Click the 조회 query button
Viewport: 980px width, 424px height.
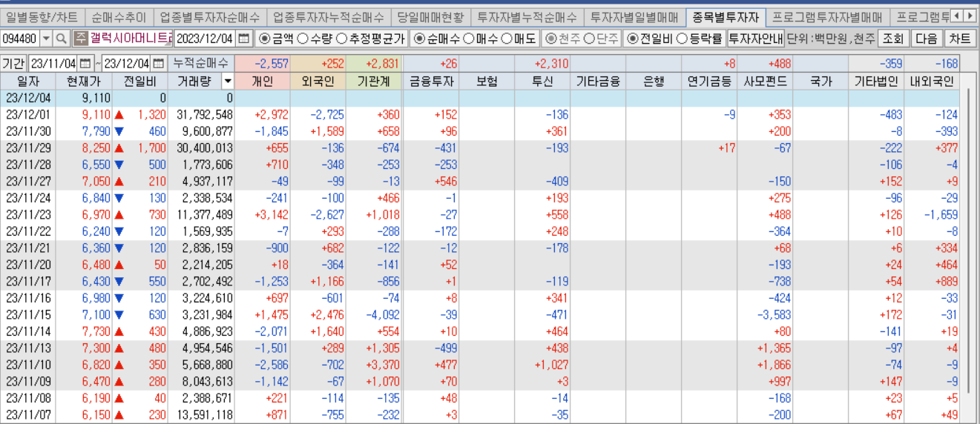[894, 39]
